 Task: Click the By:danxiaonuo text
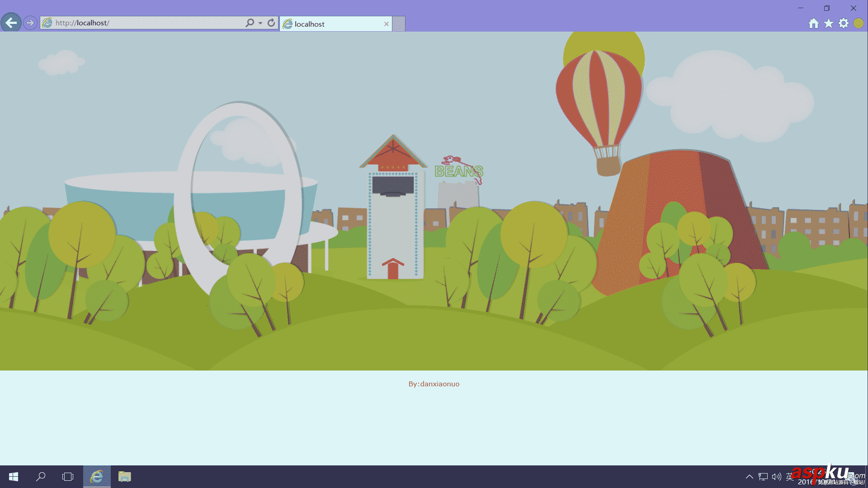[x=434, y=384]
